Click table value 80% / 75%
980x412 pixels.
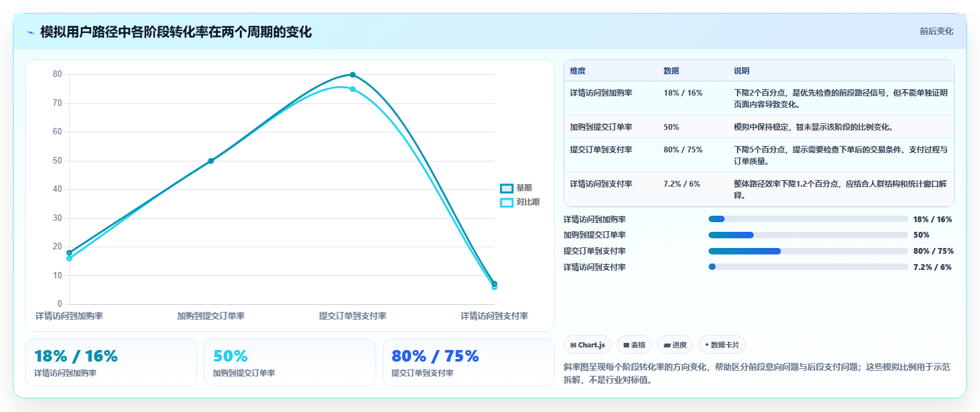(x=683, y=150)
